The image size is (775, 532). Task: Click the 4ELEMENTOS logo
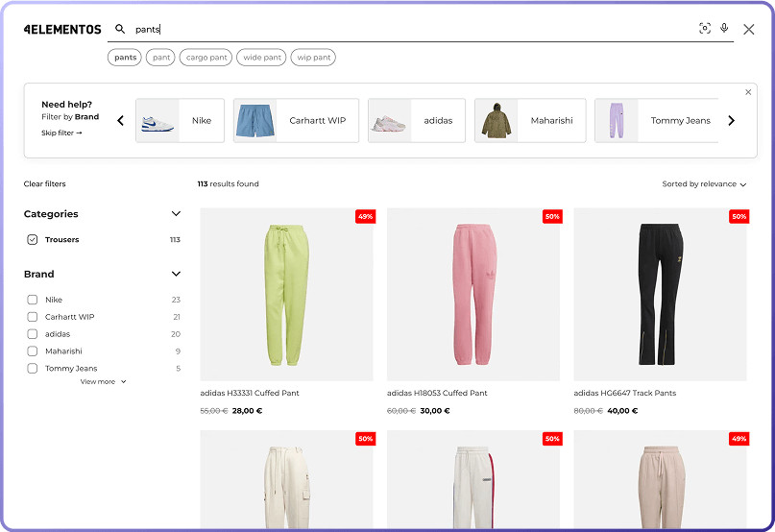tap(62, 30)
